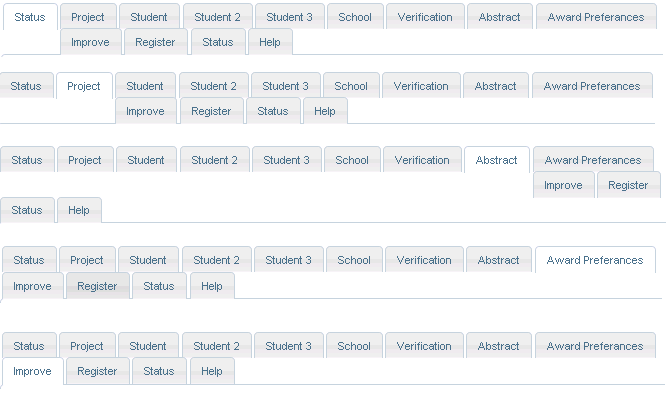The width and height of the screenshot is (670, 408).
Task: Select Student 2 tab in the Abstract-active strip
Action: click(x=215, y=160)
